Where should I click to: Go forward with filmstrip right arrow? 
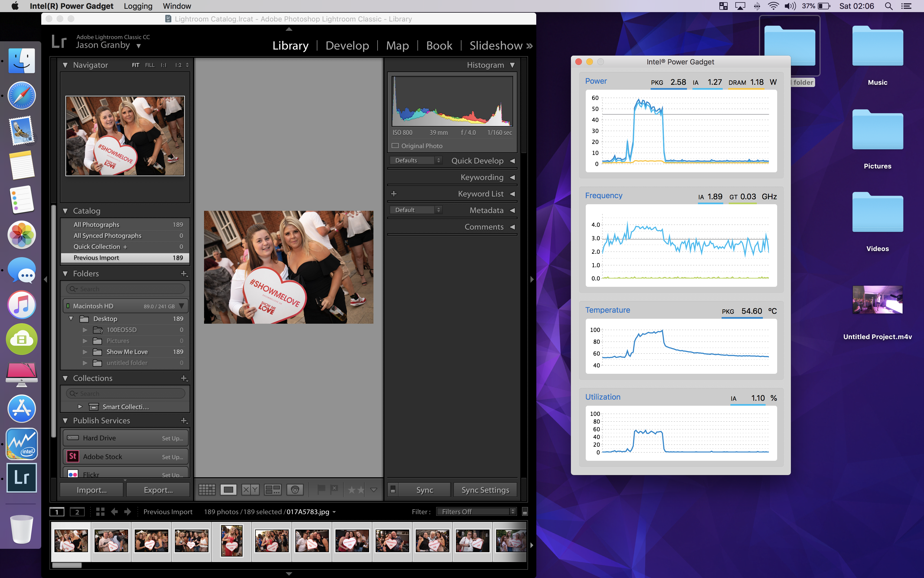(x=128, y=511)
